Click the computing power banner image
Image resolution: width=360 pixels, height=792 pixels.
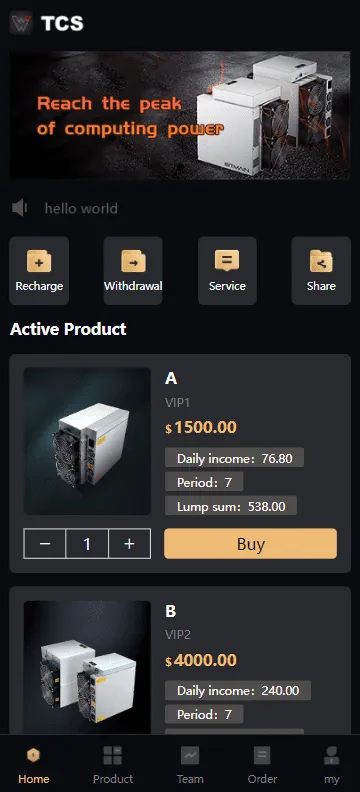pyautogui.click(x=180, y=115)
